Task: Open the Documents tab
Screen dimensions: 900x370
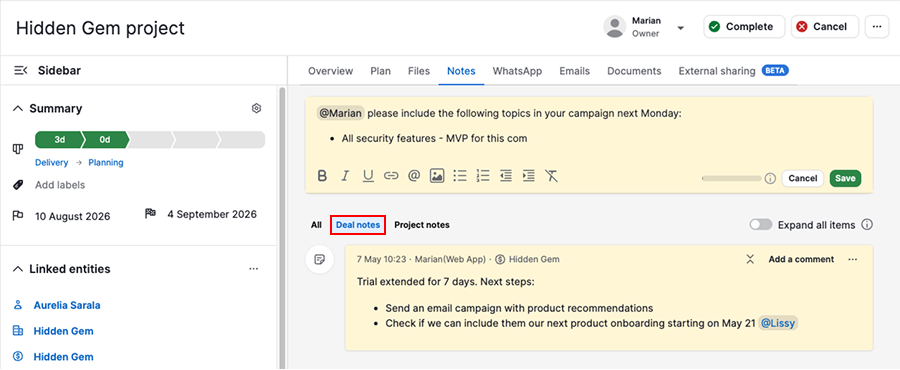Action: tap(634, 71)
